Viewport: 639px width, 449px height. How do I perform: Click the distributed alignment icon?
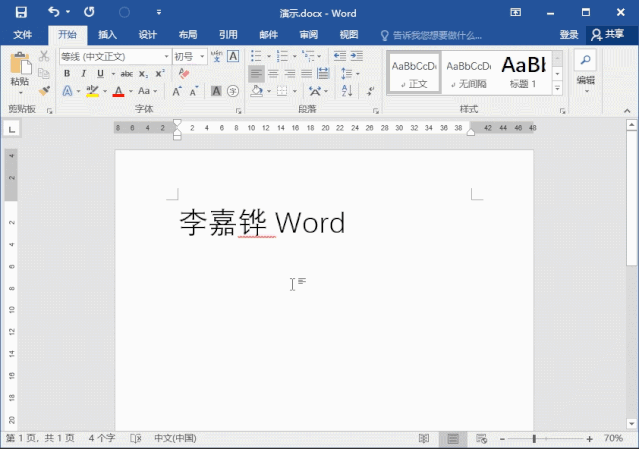323,74
